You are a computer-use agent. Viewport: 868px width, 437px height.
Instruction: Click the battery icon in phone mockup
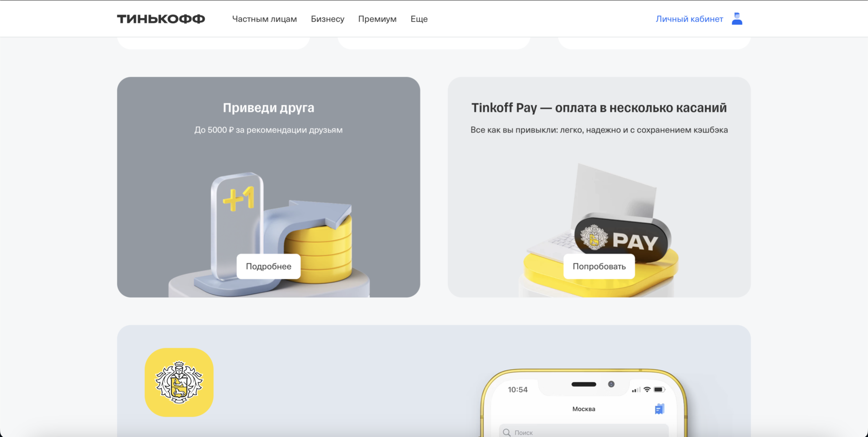[659, 389]
